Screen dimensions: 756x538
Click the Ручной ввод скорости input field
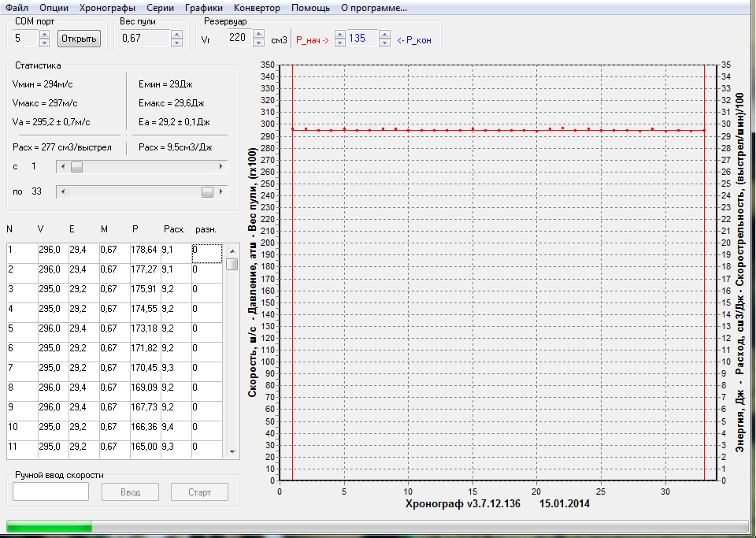51,492
